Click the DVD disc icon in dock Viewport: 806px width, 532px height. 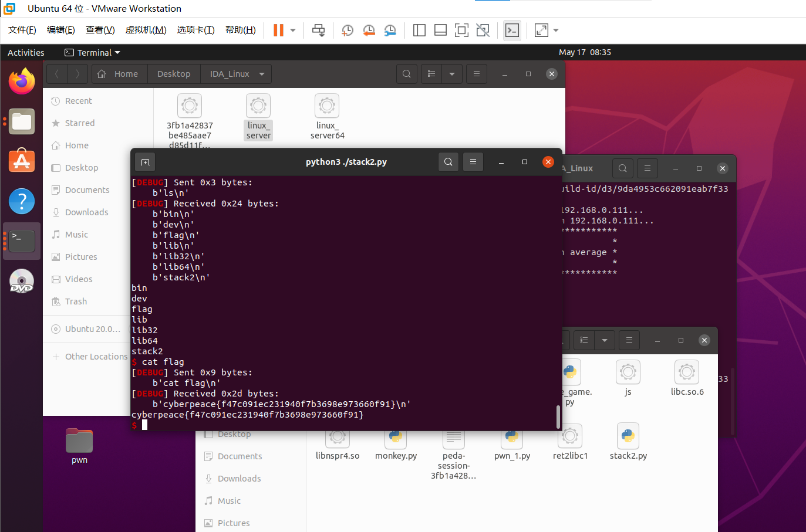coord(22,281)
